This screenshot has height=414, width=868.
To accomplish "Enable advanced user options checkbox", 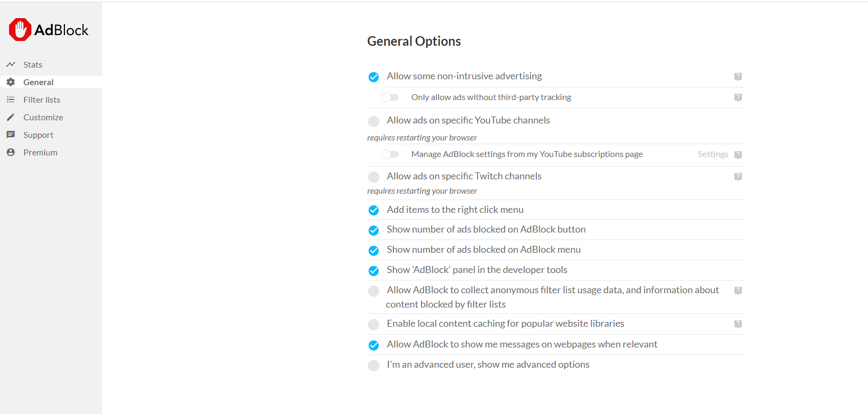I will pyautogui.click(x=374, y=366).
